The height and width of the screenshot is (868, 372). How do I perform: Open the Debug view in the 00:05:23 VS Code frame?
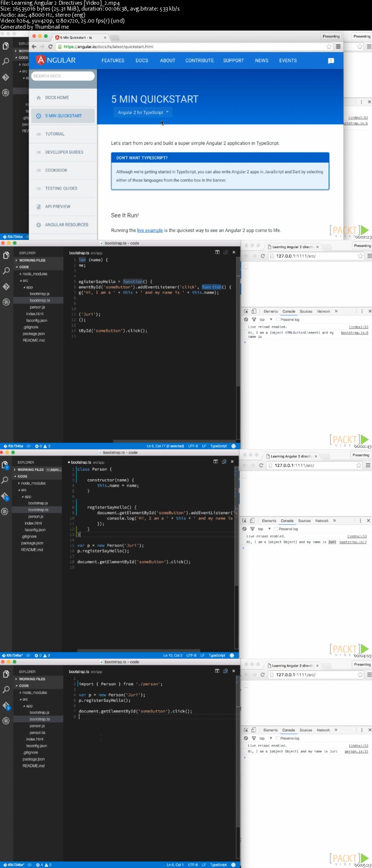point(6,721)
